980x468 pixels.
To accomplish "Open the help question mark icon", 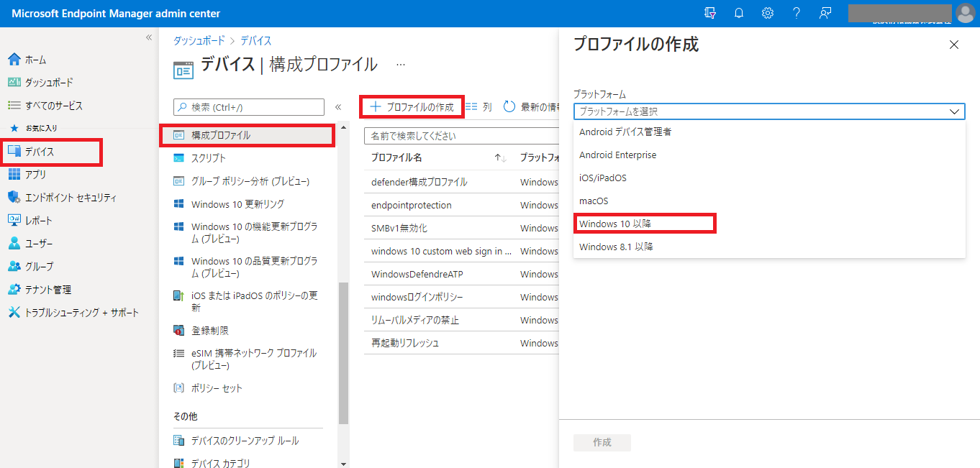I will point(797,13).
